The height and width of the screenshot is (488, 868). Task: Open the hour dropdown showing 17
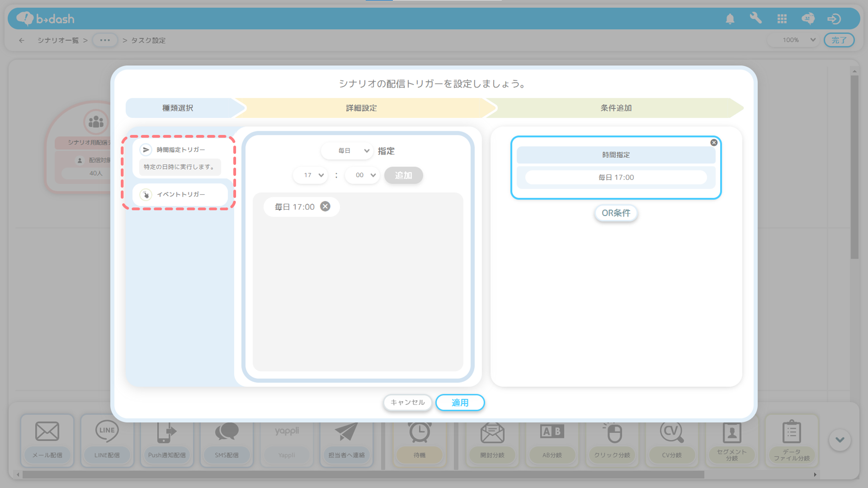point(310,175)
